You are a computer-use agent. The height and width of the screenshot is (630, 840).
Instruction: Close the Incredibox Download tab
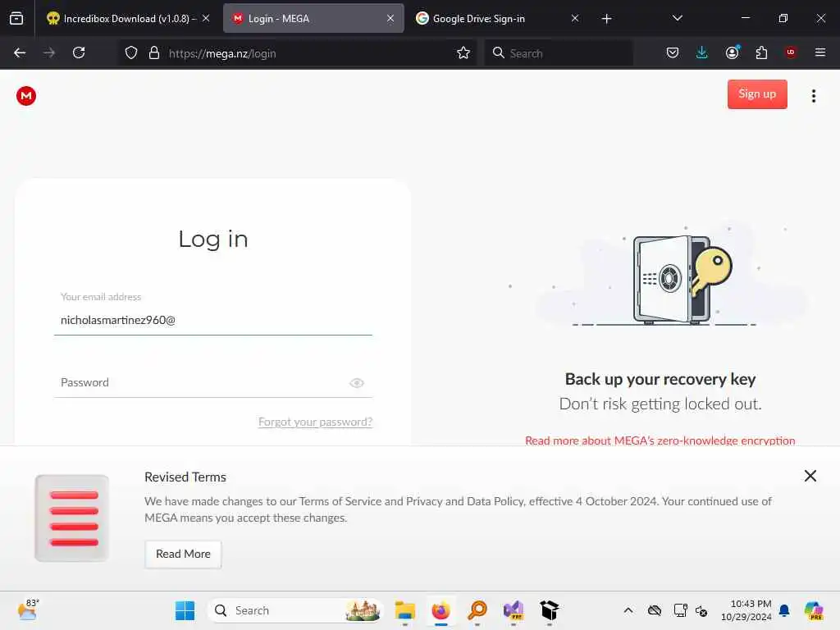click(x=206, y=18)
